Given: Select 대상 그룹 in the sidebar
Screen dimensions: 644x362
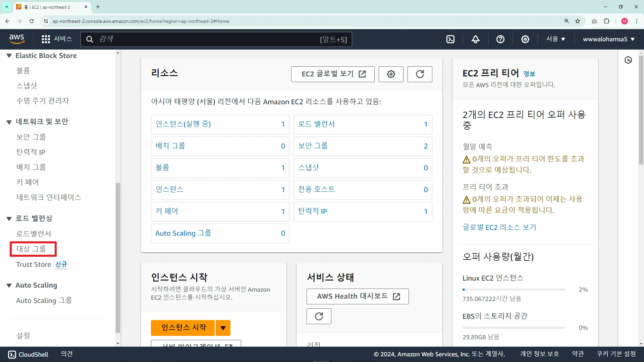Looking at the screenshot, I should click(31, 249).
